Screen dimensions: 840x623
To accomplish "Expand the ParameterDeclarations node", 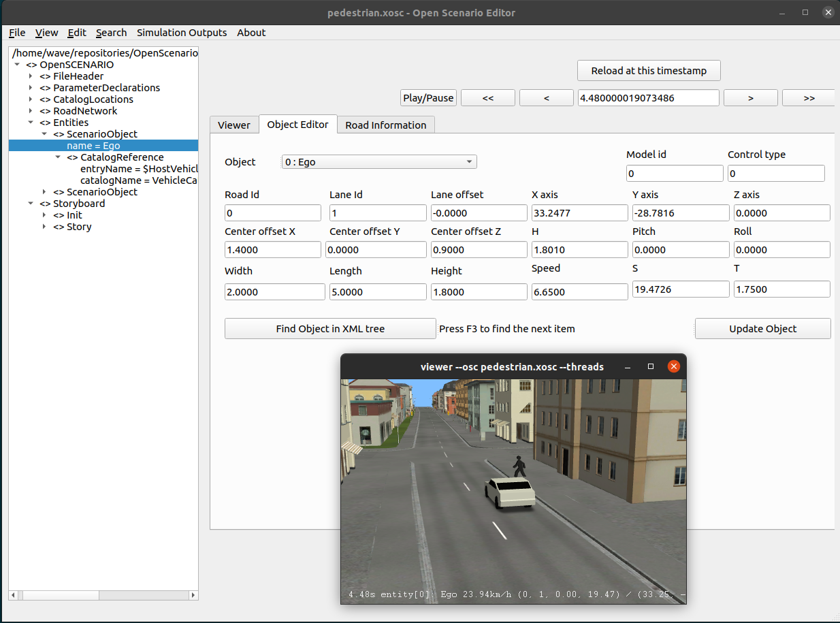I will pos(31,88).
